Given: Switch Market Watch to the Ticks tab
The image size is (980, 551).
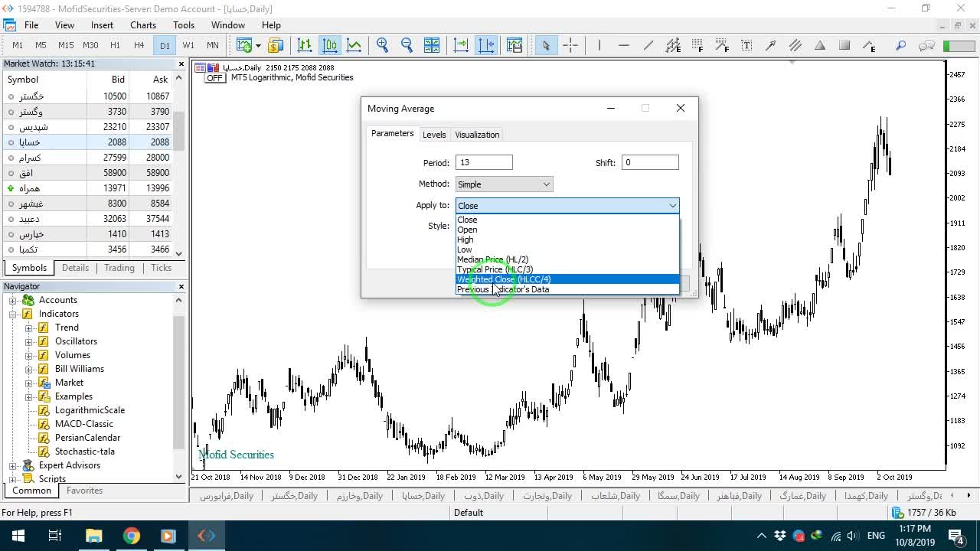Looking at the screenshot, I should point(162,268).
